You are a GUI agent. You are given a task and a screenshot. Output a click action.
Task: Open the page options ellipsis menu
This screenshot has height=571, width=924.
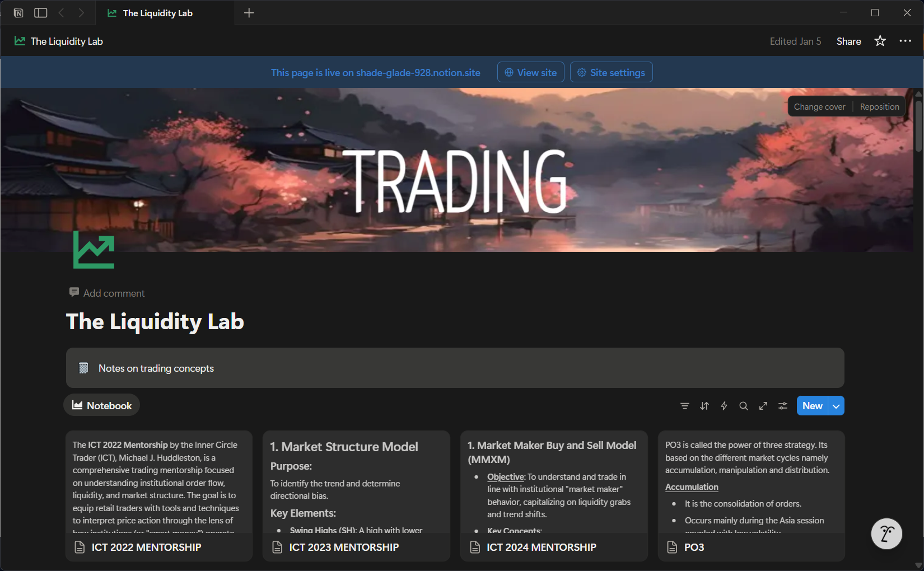(906, 41)
